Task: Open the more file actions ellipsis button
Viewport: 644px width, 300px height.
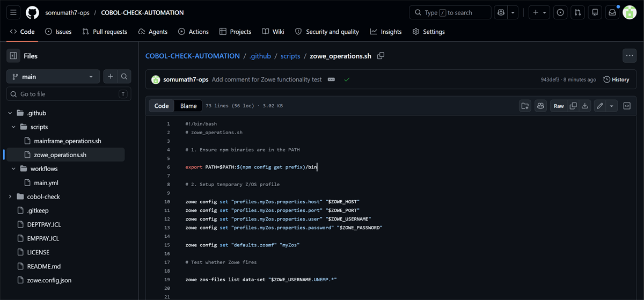Action: pyautogui.click(x=630, y=55)
